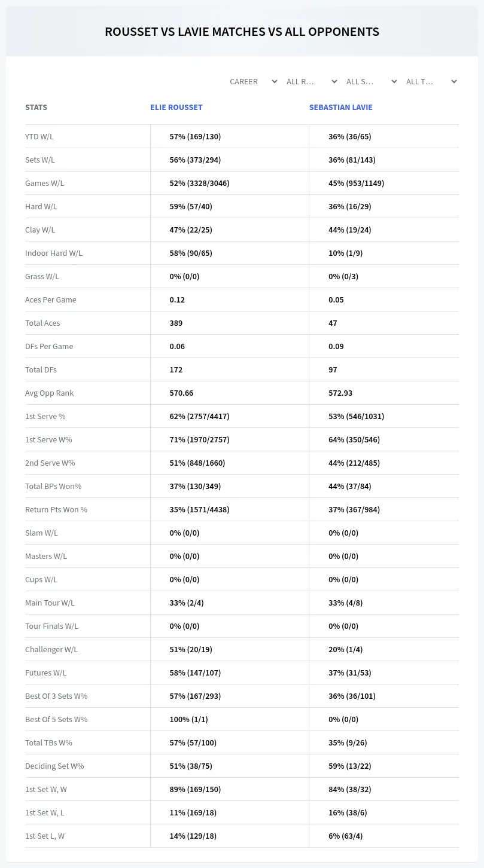484x868 pixels.
Task: Open the ALL R… filter dropdown
Action: pos(312,81)
